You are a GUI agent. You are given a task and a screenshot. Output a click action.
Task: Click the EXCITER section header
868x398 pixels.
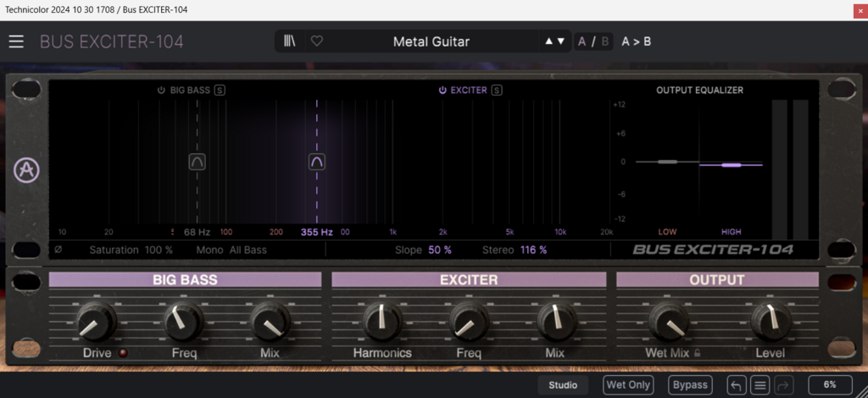click(469, 279)
